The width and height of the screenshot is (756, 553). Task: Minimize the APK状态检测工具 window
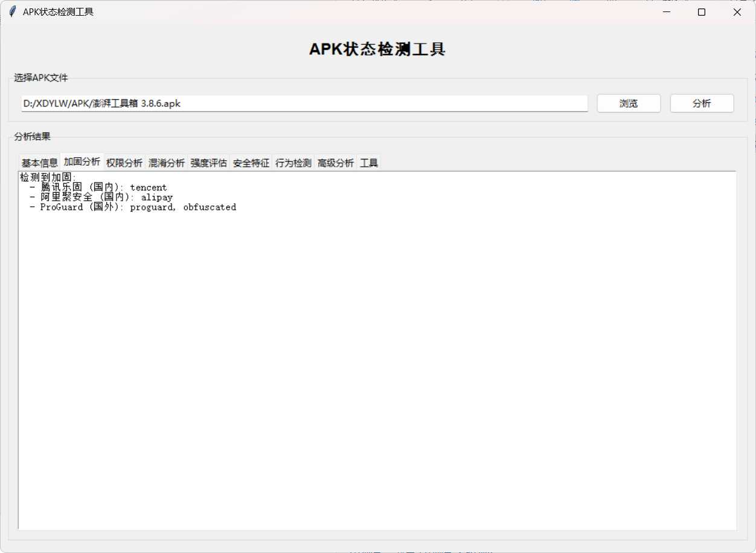pyautogui.click(x=666, y=11)
